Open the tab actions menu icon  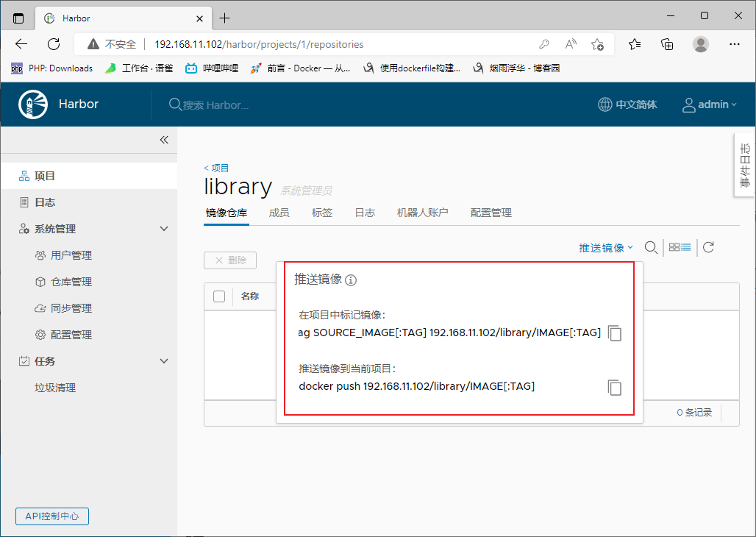[18, 18]
